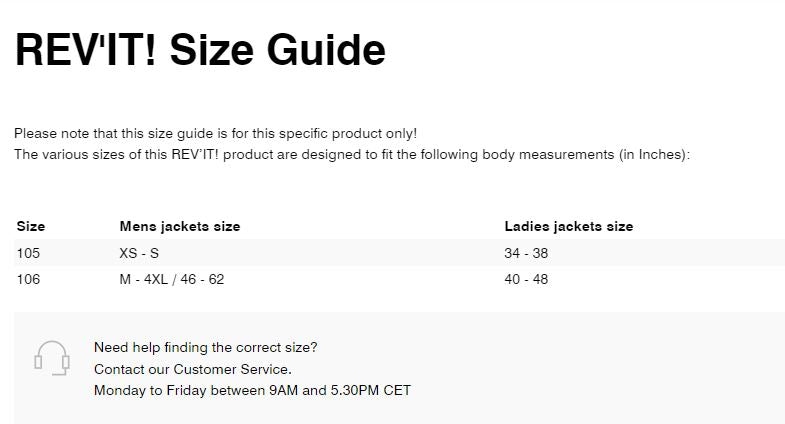Screen dimensions: 785x424
Task: Click the "Size Guide" words in the heading
Action: pos(277,49)
